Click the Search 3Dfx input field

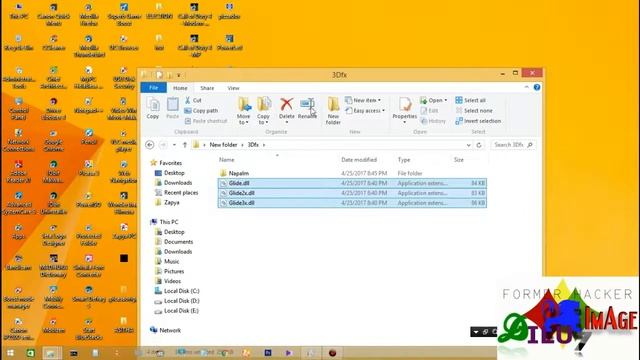tap(513, 145)
